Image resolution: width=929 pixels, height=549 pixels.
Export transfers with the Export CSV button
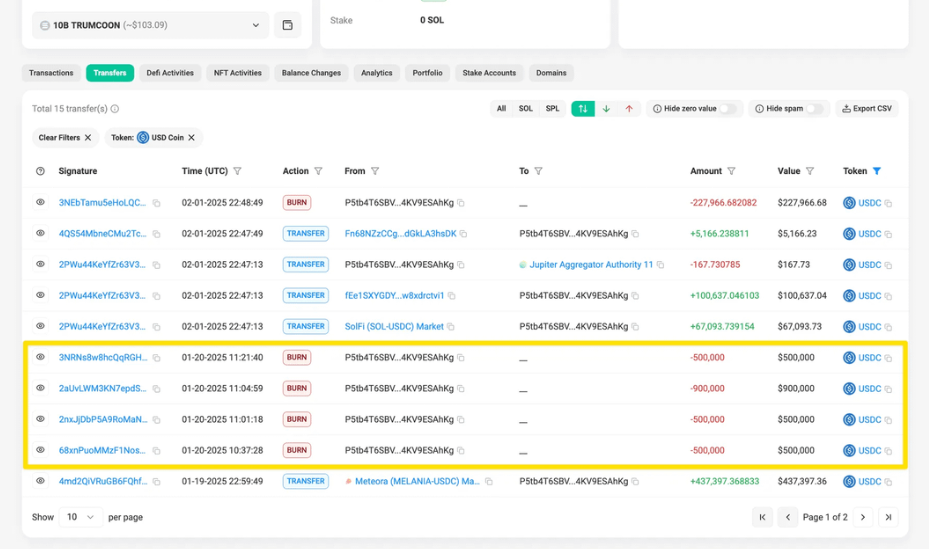(x=867, y=109)
